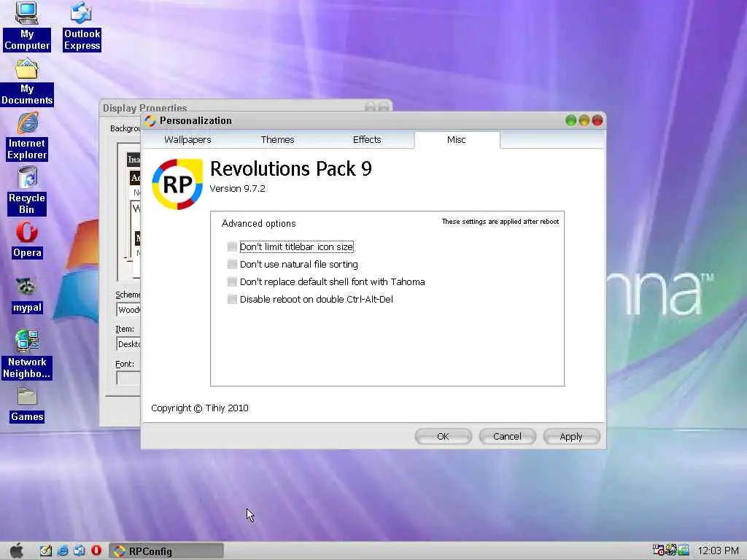The height and width of the screenshot is (560, 747).
Task: Click the "Copyright © Tihiy 2010" text
Action: coord(200,408)
